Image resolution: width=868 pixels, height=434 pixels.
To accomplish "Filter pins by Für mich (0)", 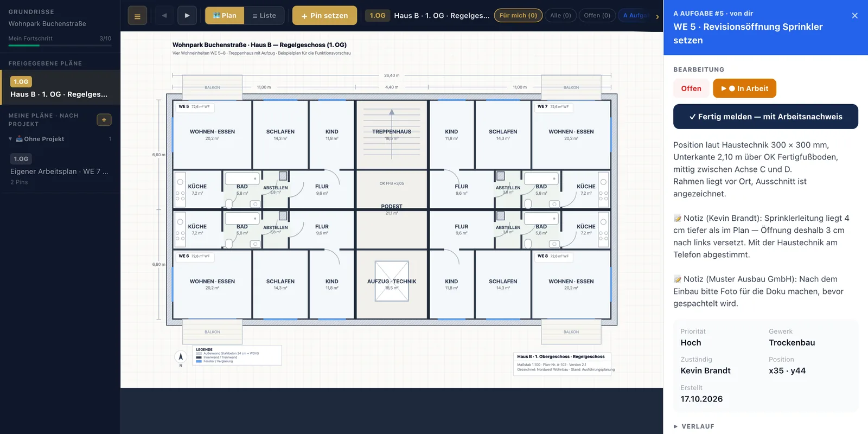I will [518, 16].
